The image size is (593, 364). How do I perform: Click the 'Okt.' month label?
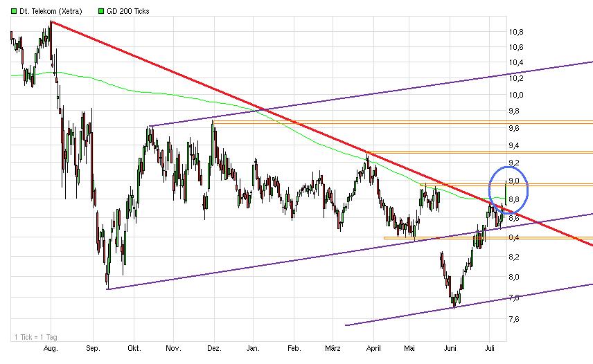point(134,349)
